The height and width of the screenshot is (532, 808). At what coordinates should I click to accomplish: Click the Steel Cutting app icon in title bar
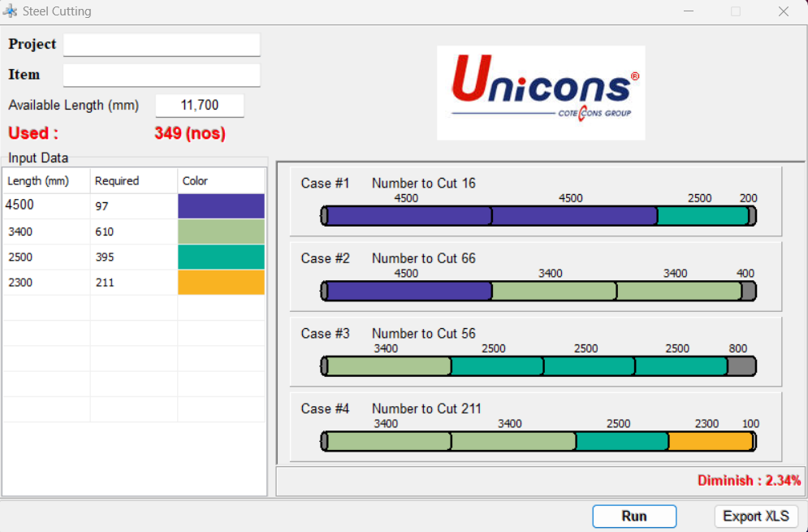(10, 11)
